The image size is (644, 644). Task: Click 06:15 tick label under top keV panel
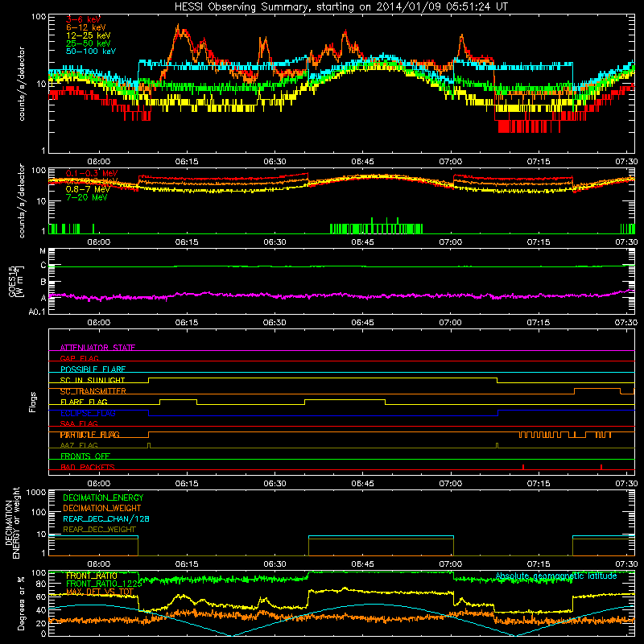(187, 162)
